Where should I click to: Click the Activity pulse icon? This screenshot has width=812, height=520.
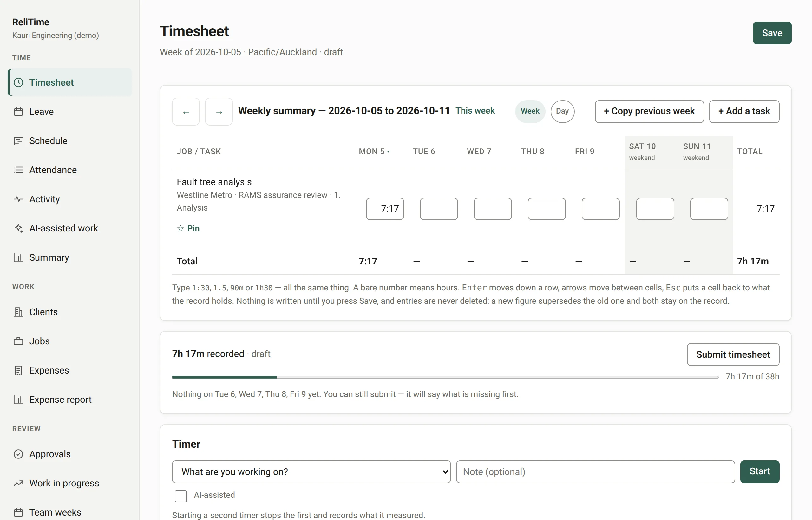tap(18, 199)
